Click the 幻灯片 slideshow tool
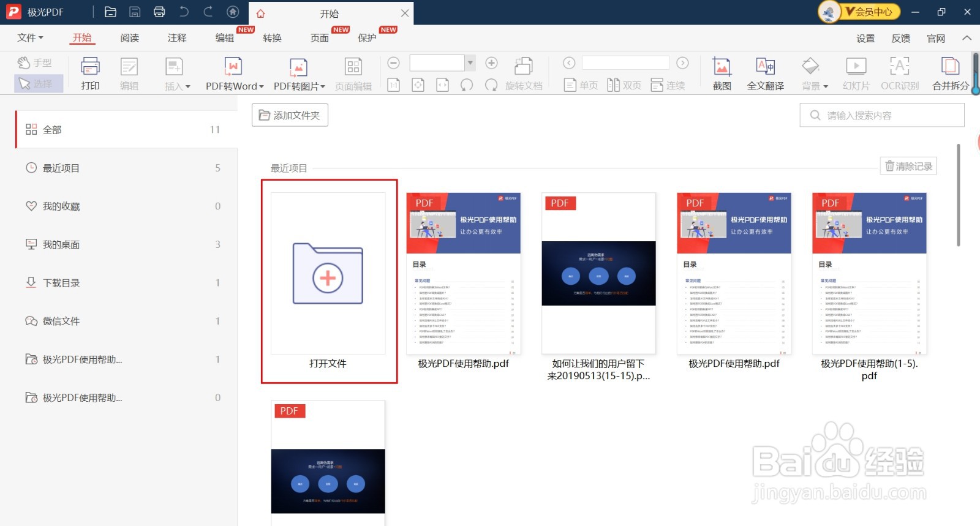The image size is (980, 526). click(x=856, y=73)
